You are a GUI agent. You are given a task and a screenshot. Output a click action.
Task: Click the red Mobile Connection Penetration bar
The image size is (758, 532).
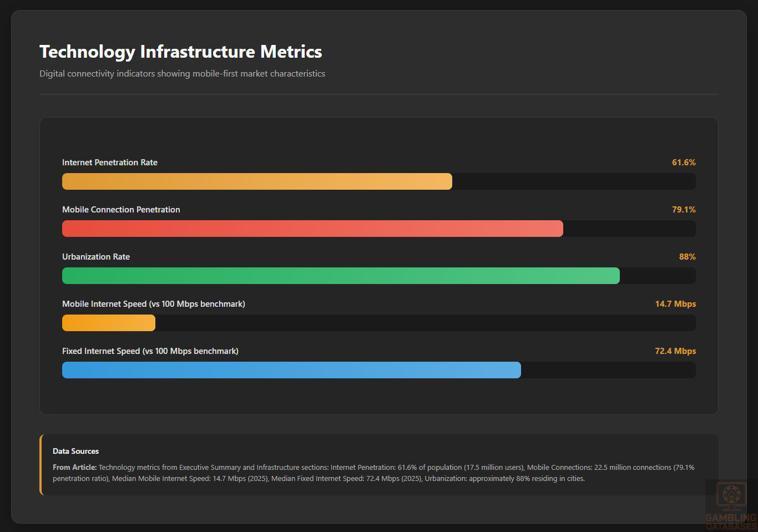pyautogui.click(x=312, y=229)
